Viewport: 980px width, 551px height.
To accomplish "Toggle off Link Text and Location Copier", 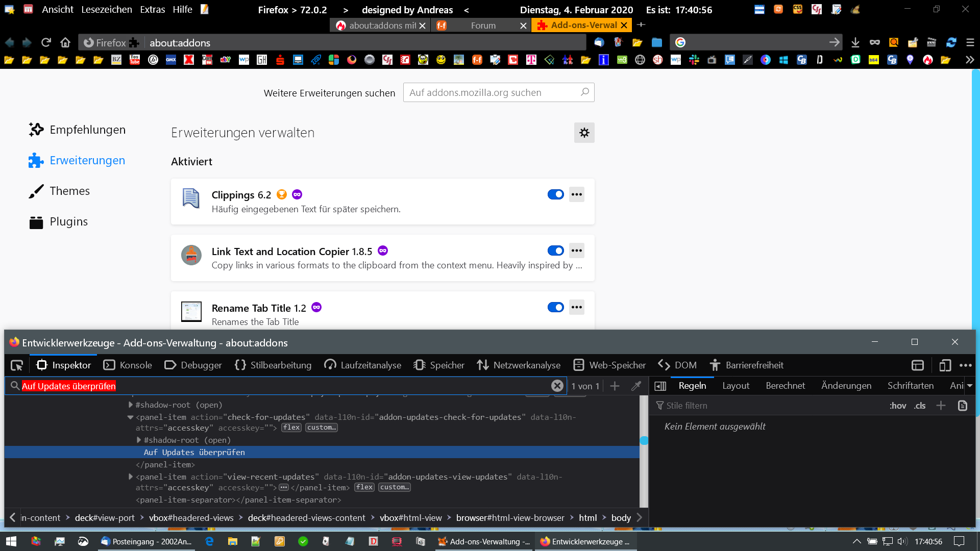I will [555, 251].
